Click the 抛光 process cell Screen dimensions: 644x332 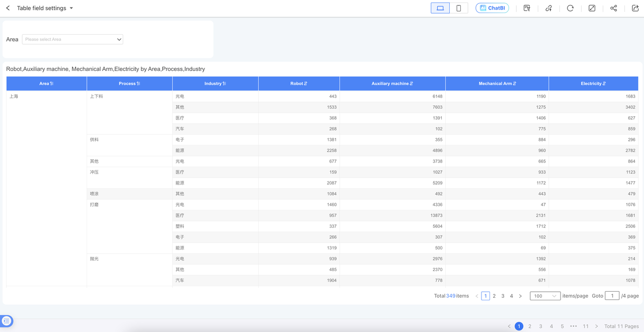(x=129, y=270)
